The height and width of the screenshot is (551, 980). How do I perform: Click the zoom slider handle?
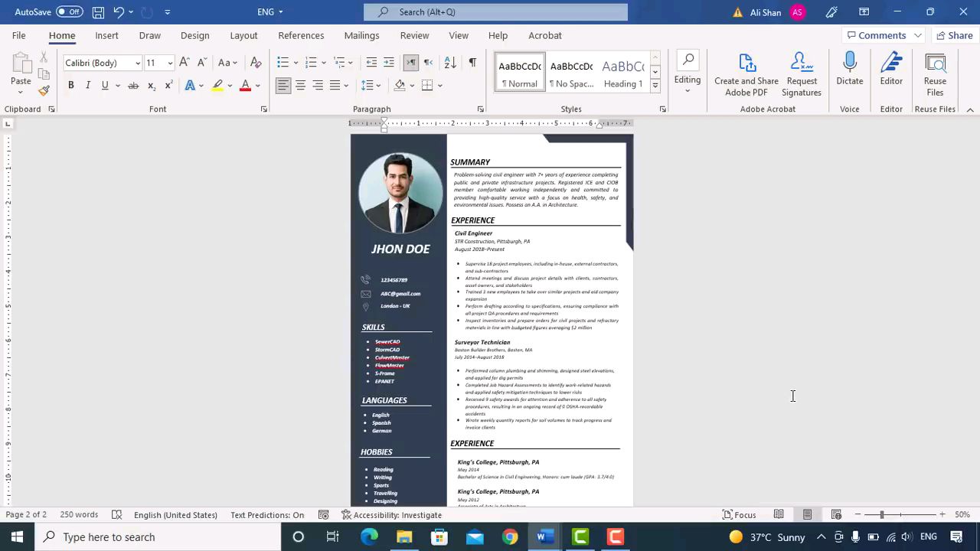tap(882, 515)
